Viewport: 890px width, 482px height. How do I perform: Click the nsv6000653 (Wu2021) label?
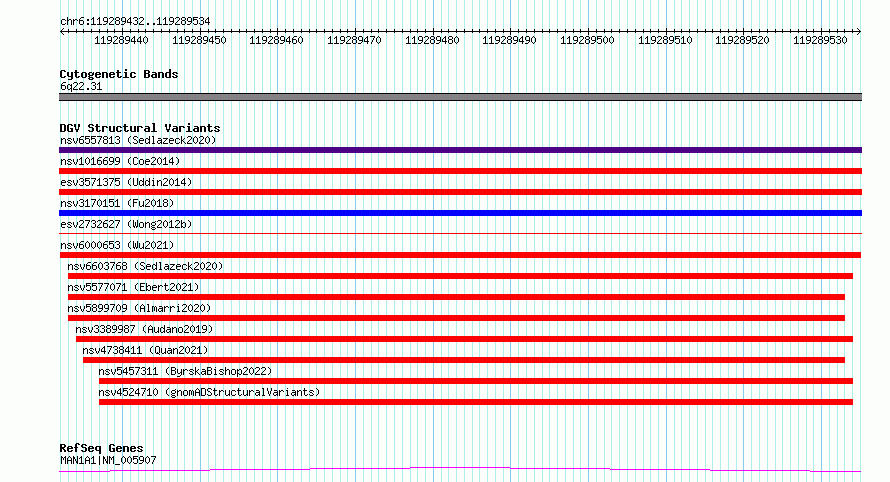coord(117,245)
